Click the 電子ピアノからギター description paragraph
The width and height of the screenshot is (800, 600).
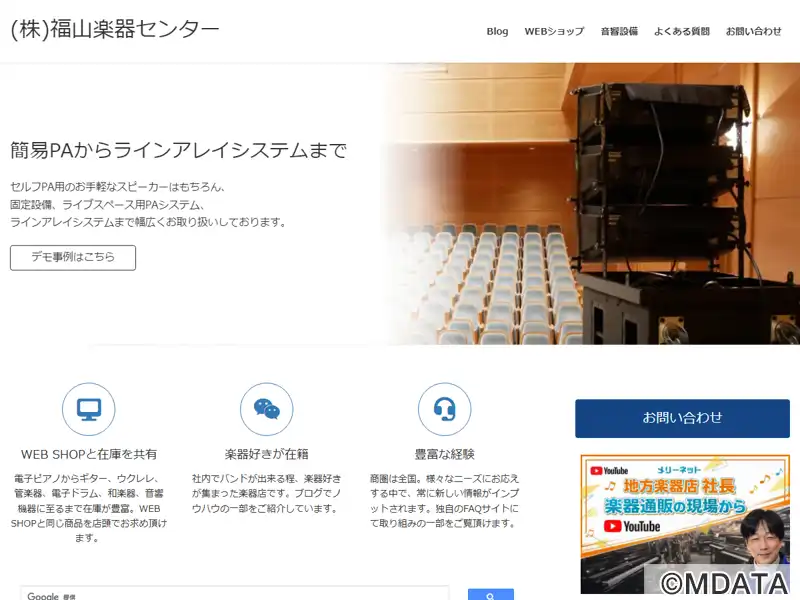point(89,508)
